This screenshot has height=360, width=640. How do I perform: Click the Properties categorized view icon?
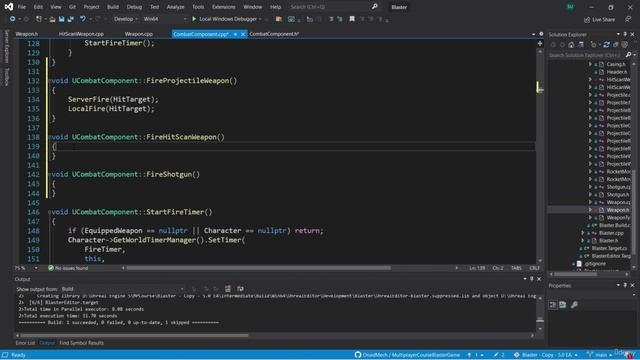click(x=553, y=304)
